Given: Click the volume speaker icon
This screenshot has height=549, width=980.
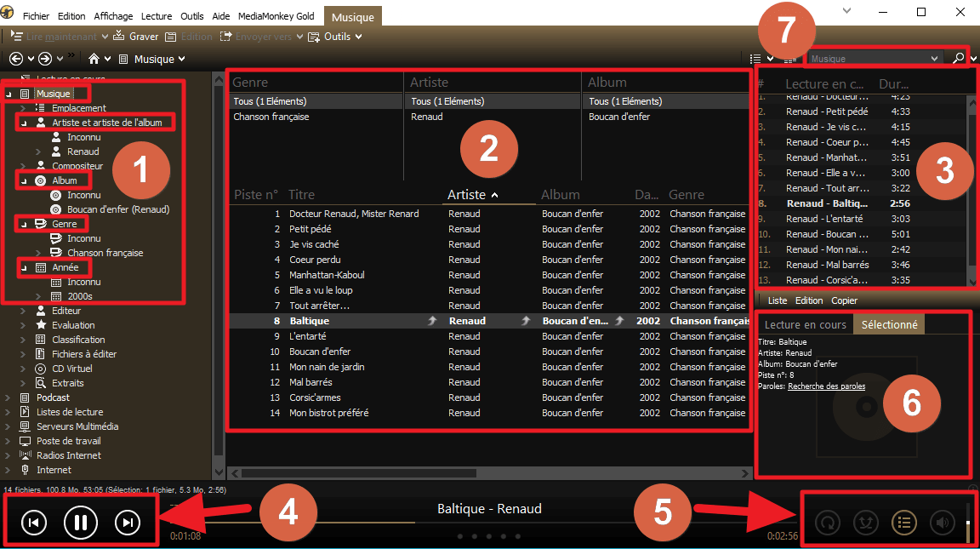Looking at the screenshot, I should pos(942,523).
